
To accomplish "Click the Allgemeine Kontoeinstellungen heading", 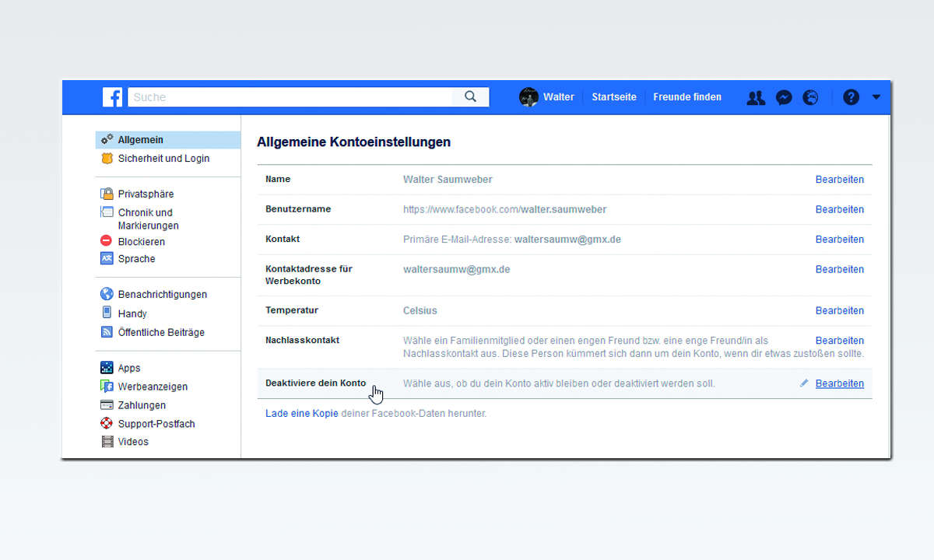I will [x=353, y=142].
